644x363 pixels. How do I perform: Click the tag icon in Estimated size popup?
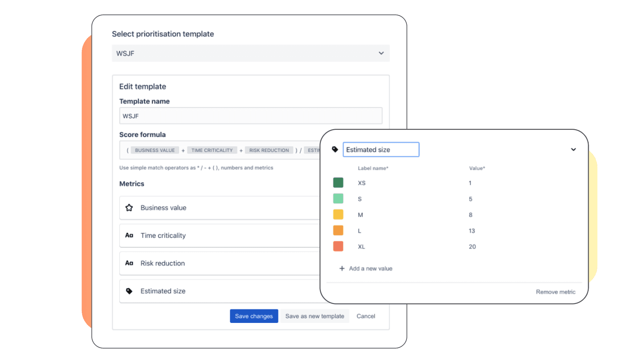335,150
